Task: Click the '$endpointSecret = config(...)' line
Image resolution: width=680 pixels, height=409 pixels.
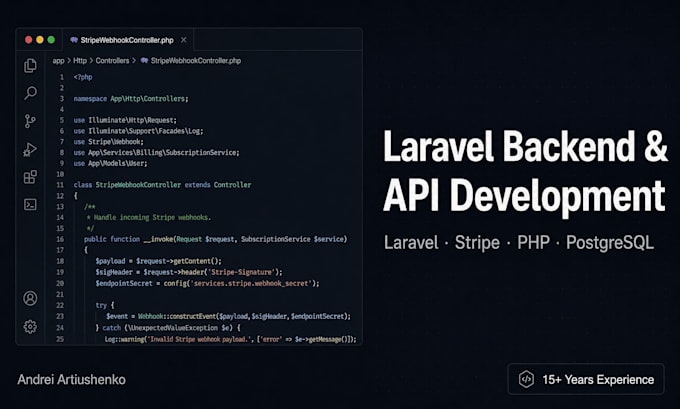Action: tap(207, 283)
